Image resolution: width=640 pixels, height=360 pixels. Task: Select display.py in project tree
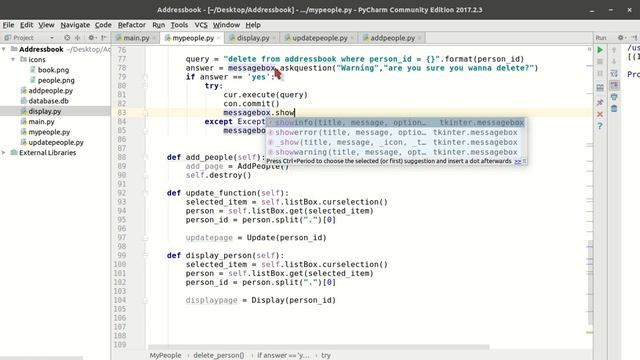pyautogui.click(x=44, y=111)
